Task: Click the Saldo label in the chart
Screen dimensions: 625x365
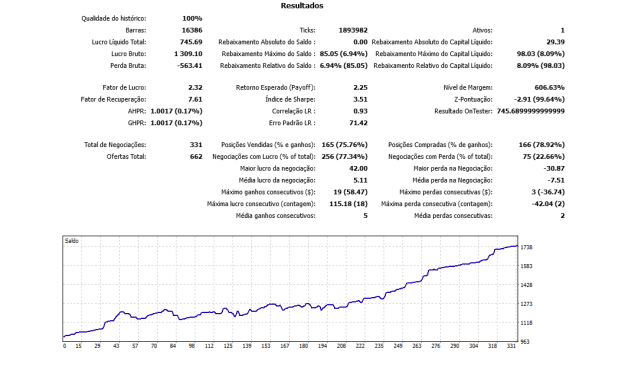Action: click(72, 241)
